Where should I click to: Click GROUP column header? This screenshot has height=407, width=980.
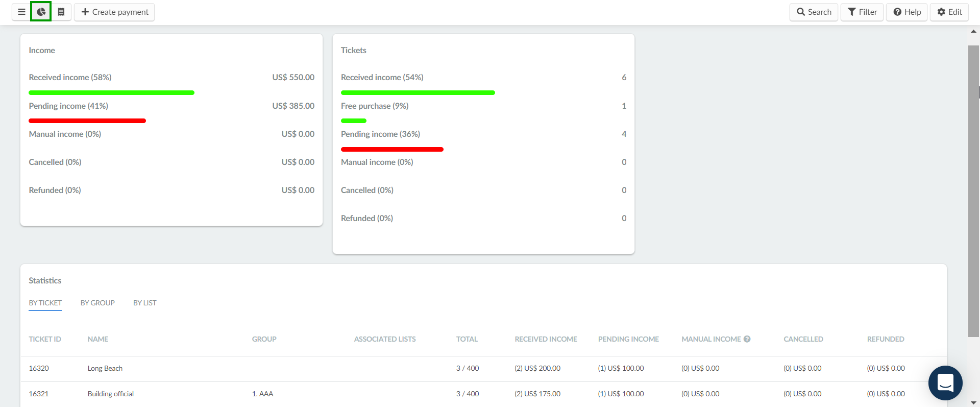pos(264,339)
